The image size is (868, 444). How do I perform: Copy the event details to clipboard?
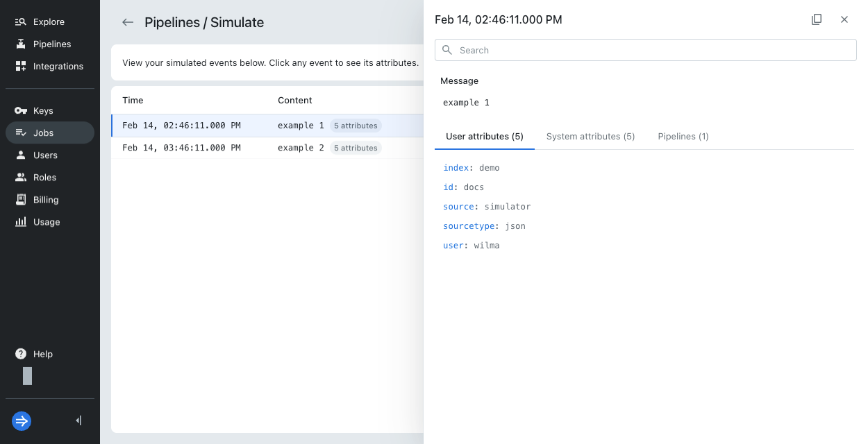point(817,19)
